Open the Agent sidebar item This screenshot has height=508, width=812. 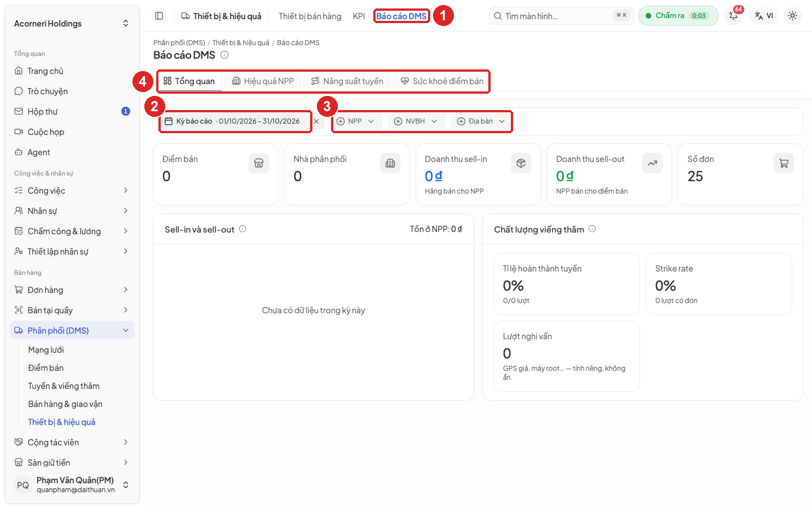72,152
